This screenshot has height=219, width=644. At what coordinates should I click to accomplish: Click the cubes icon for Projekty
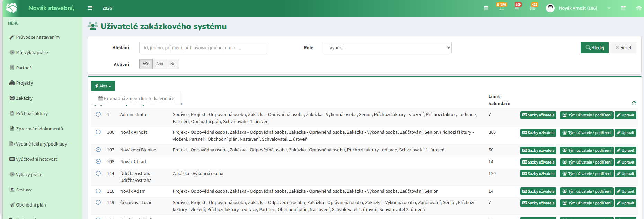point(12,83)
